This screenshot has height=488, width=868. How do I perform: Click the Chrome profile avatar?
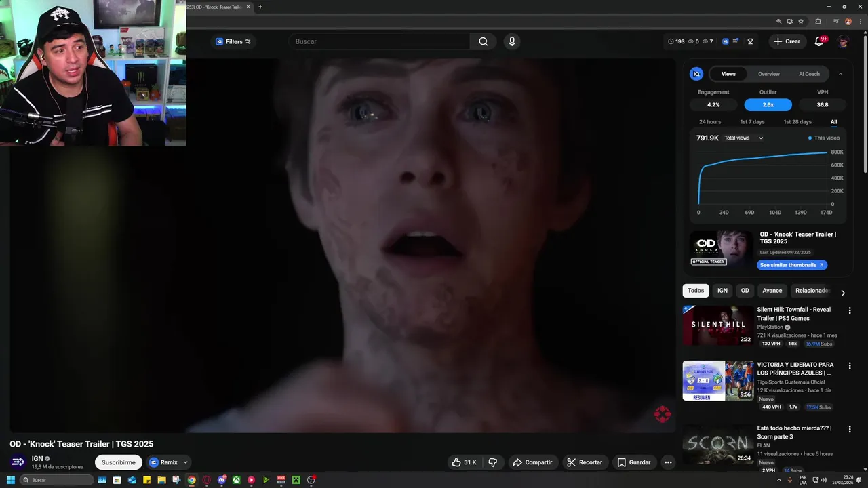tap(848, 21)
